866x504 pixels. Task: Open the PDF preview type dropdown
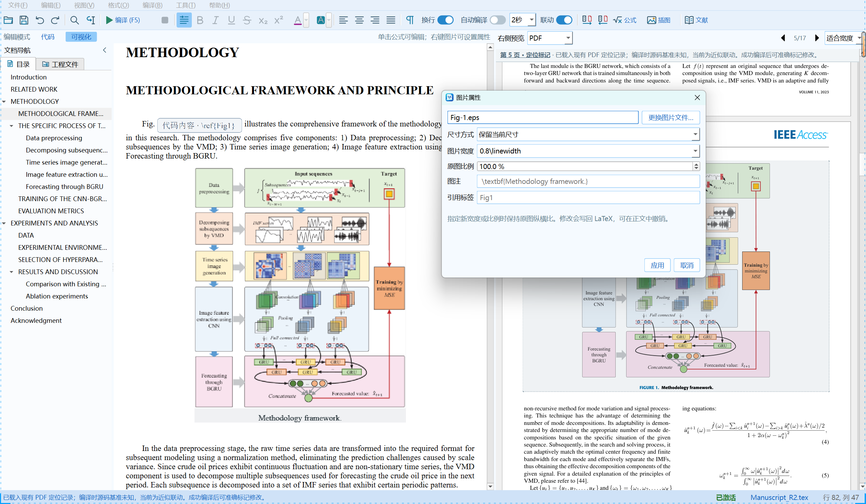coord(568,38)
